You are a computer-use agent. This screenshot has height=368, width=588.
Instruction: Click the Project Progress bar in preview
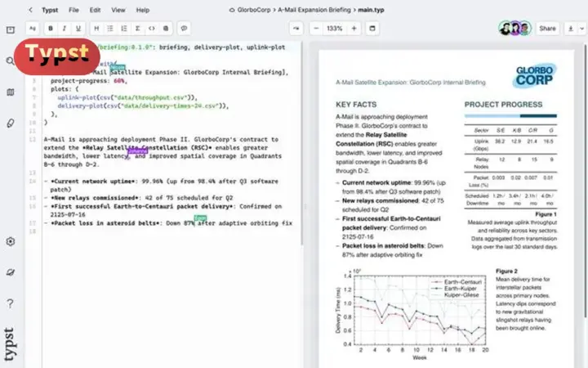(510, 115)
